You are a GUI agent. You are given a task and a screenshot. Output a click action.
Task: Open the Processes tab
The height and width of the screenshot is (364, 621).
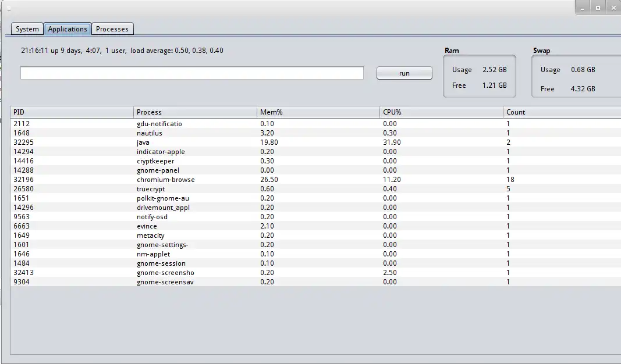[x=112, y=29]
